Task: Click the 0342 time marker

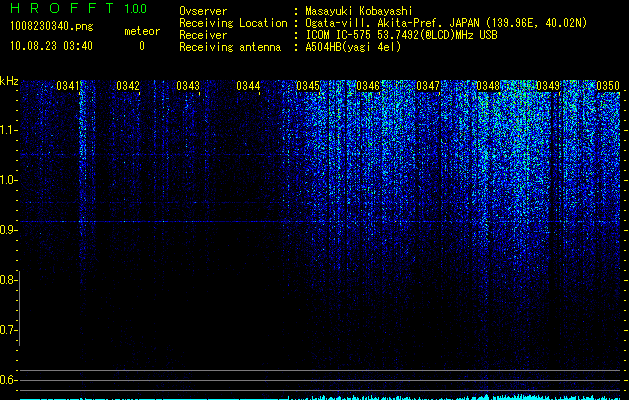Action: (x=128, y=86)
